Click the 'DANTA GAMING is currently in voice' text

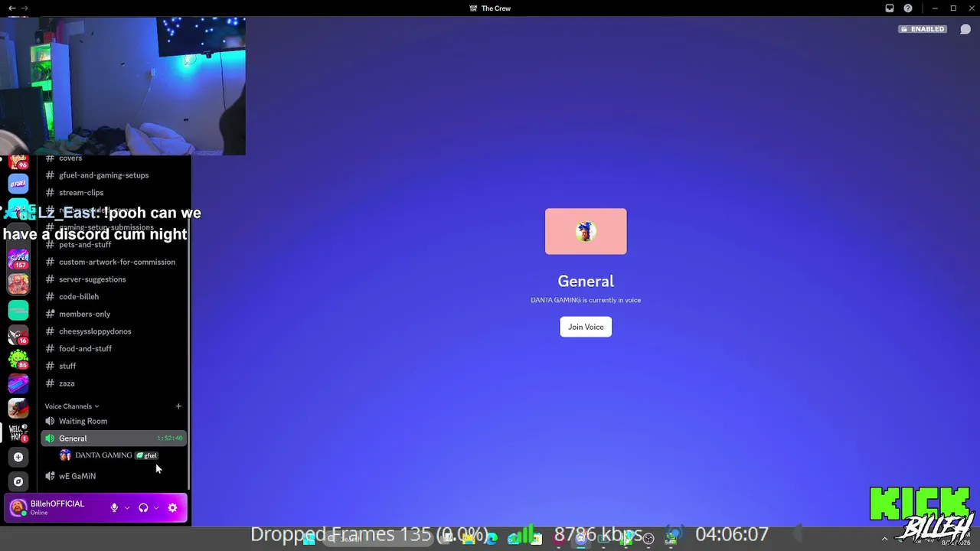pyautogui.click(x=586, y=300)
